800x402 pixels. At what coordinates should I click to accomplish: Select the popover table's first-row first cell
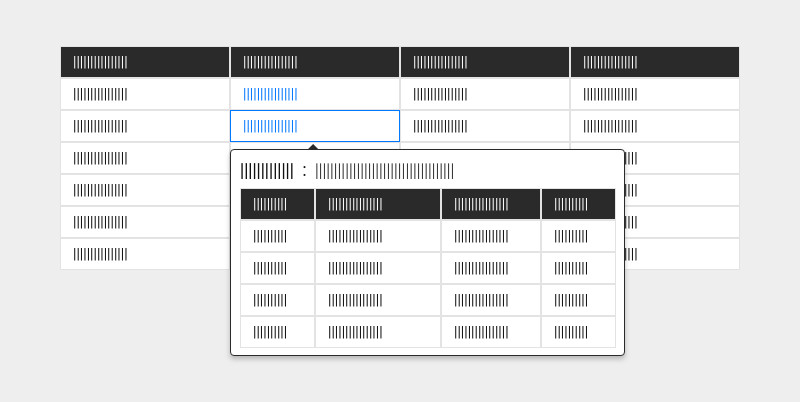(270, 236)
